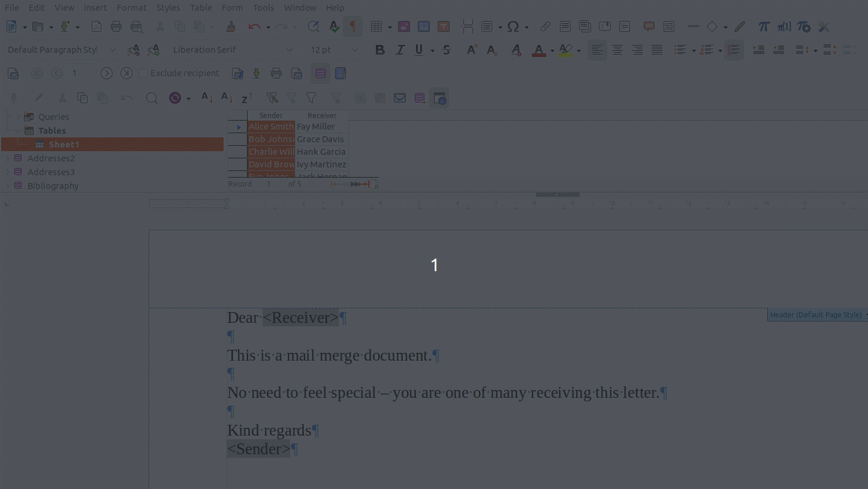Open the Tools menu
Viewport: 868px width, 489px height.
263,8
